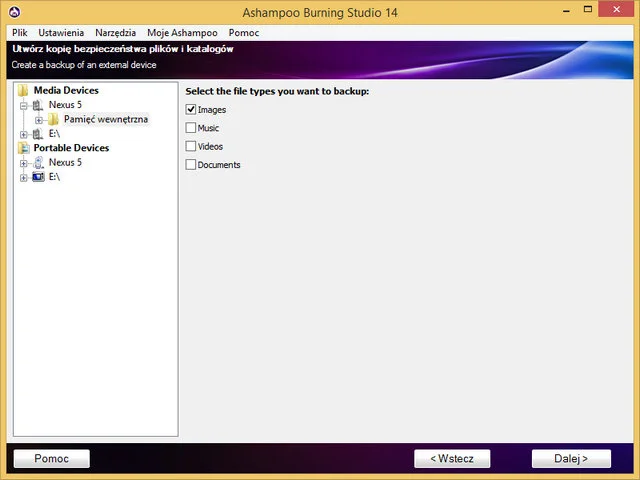
Task: Click the E:\ camera icon under Portable Devices
Action: 38,177
